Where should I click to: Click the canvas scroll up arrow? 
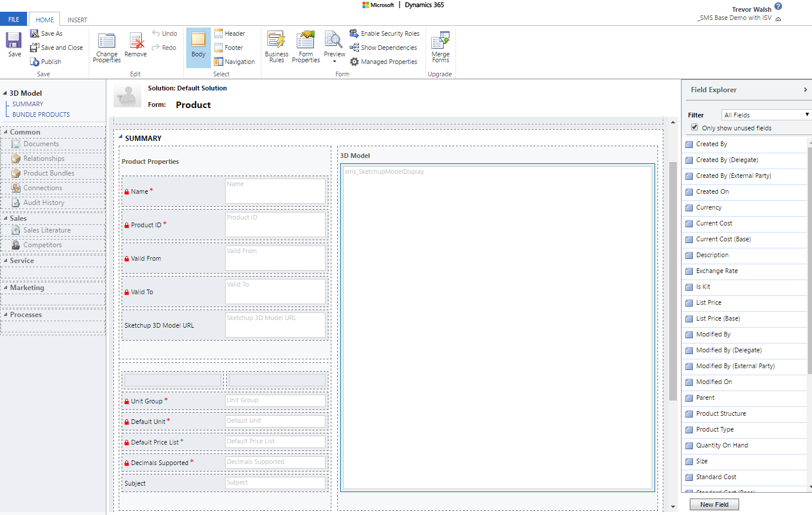(x=673, y=122)
